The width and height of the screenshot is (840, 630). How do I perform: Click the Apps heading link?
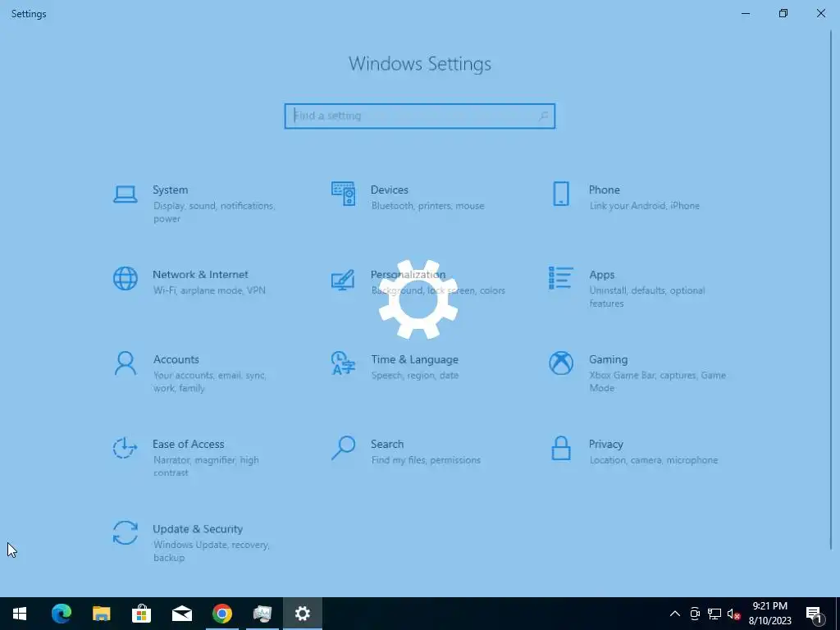601,275
